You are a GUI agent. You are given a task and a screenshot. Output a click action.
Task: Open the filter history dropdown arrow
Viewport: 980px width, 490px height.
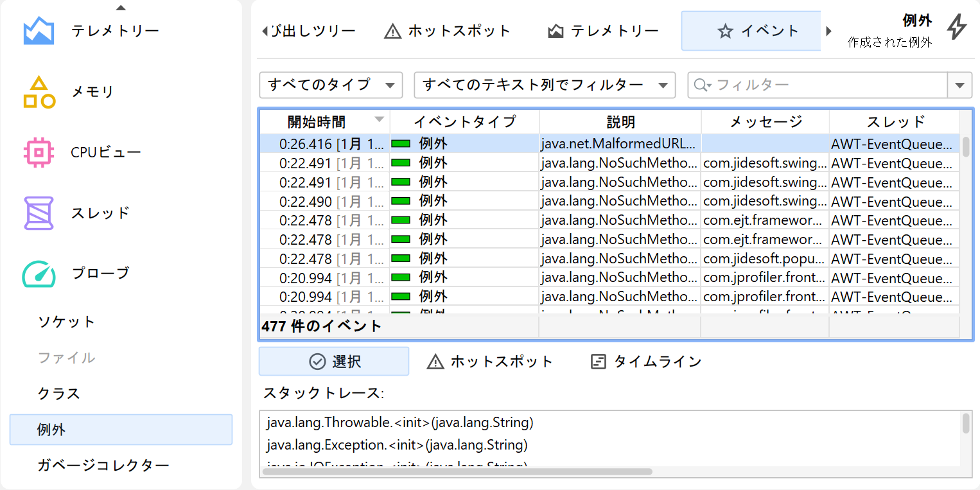pos(959,85)
